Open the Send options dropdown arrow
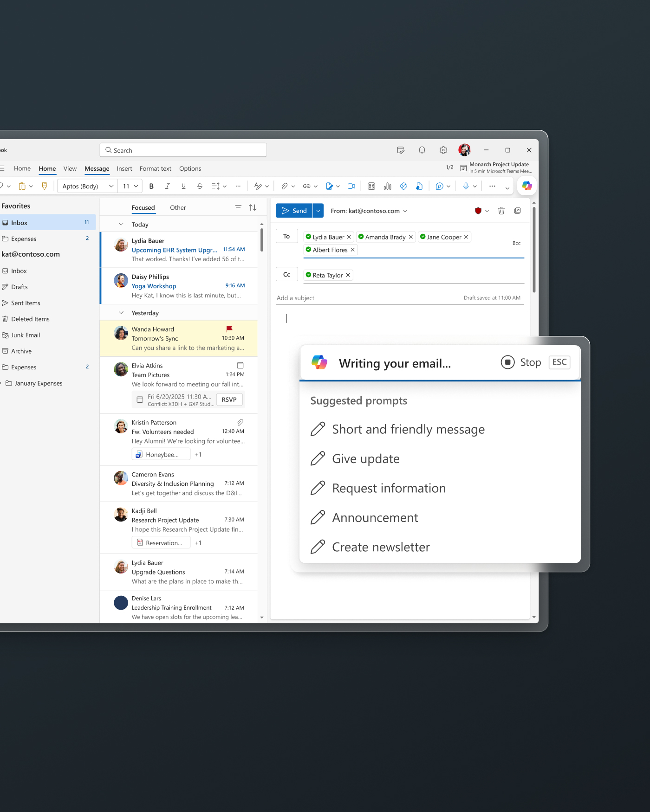Viewport: 650px width, 812px height. click(318, 211)
